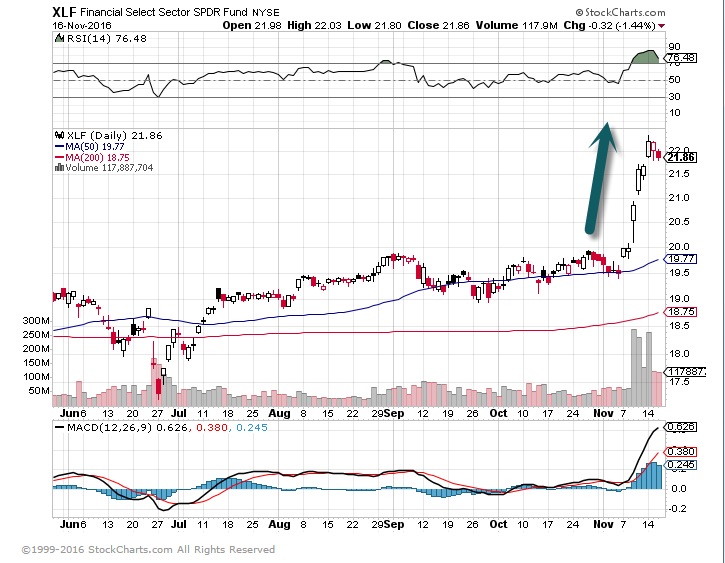This screenshot has height=563, width=725.
Task: Click the 0.626 MACD tag on right axis
Action: pos(680,427)
